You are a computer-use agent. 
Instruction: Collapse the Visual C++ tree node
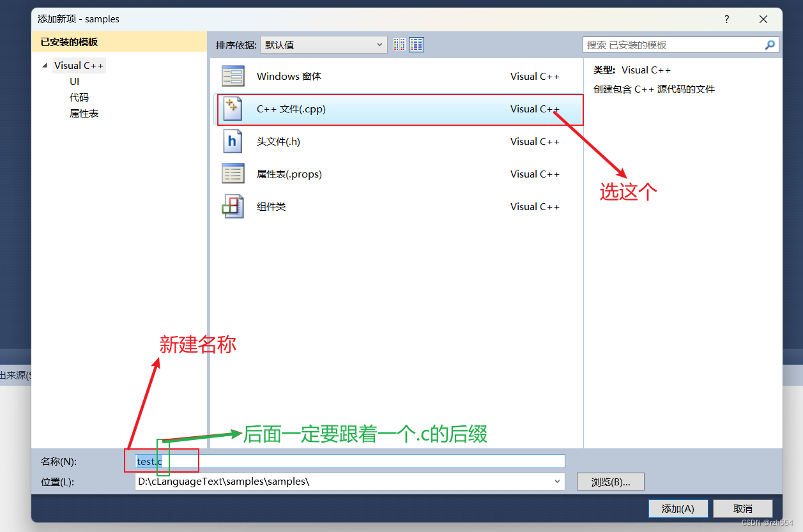tap(45, 65)
